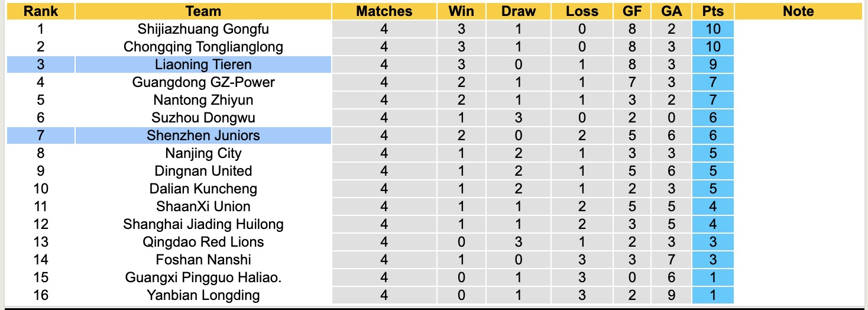Click Liaoning Tieren's points cell
The image size is (868, 310).
point(712,64)
